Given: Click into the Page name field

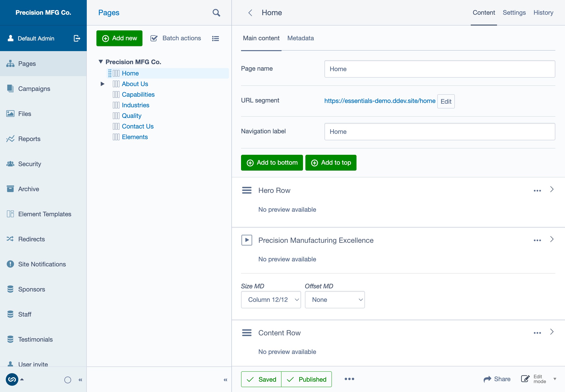Looking at the screenshot, I should [439, 69].
